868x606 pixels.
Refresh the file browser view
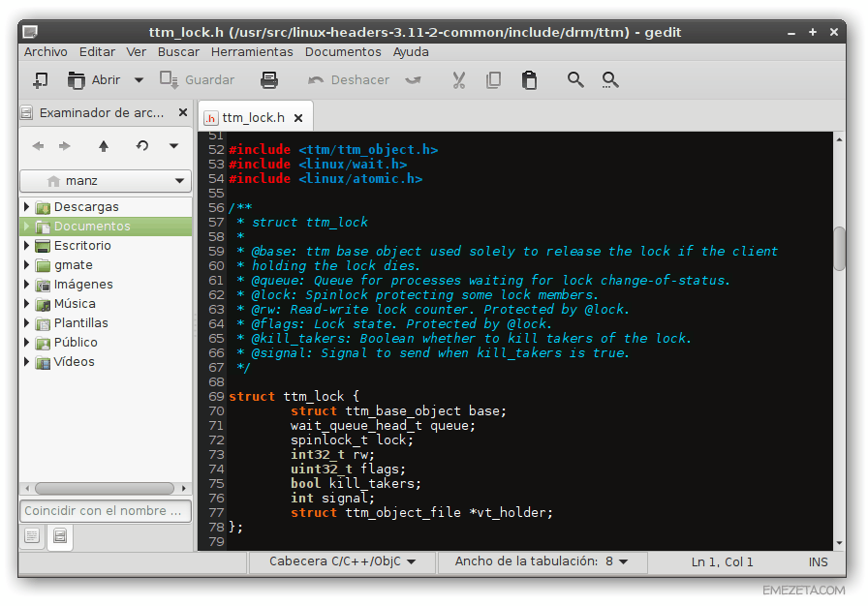[142, 146]
